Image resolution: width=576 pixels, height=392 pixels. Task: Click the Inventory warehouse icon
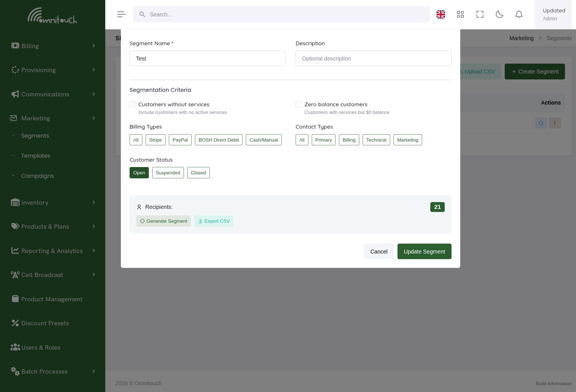point(15,202)
